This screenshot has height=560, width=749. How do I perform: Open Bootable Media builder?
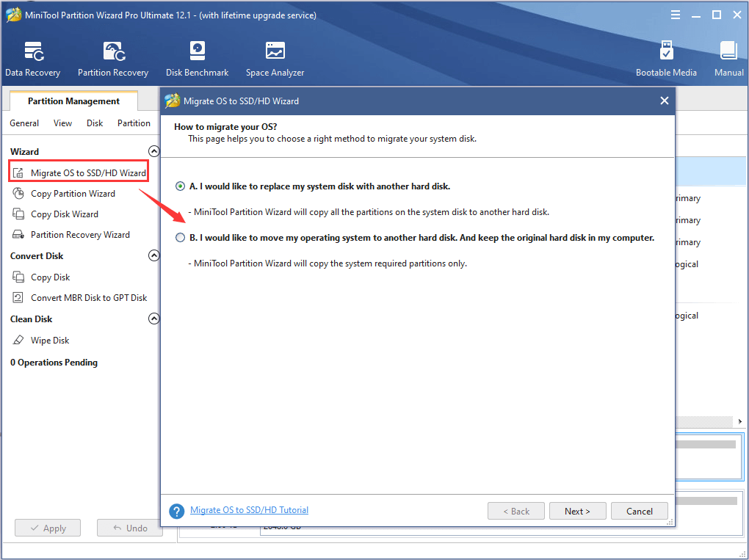coord(666,59)
